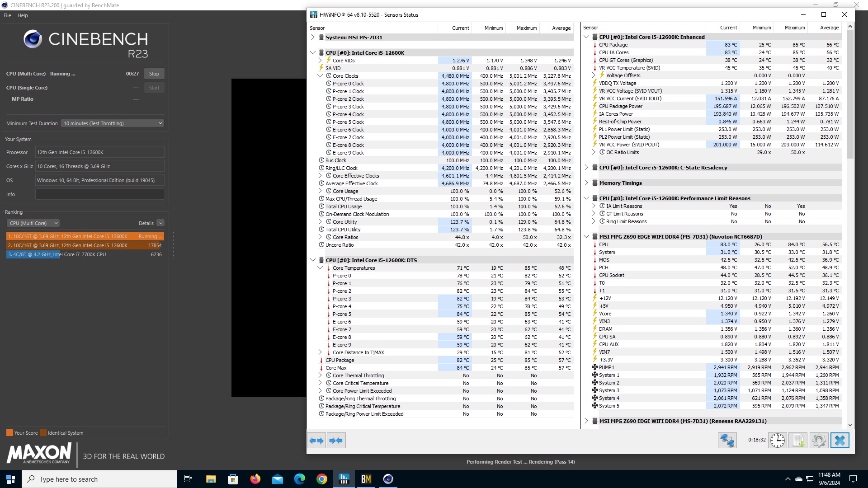Launch Microsoft Edge from the taskbar
The height and width of the screenshot is (488, 868).
[x=299, y=479]
